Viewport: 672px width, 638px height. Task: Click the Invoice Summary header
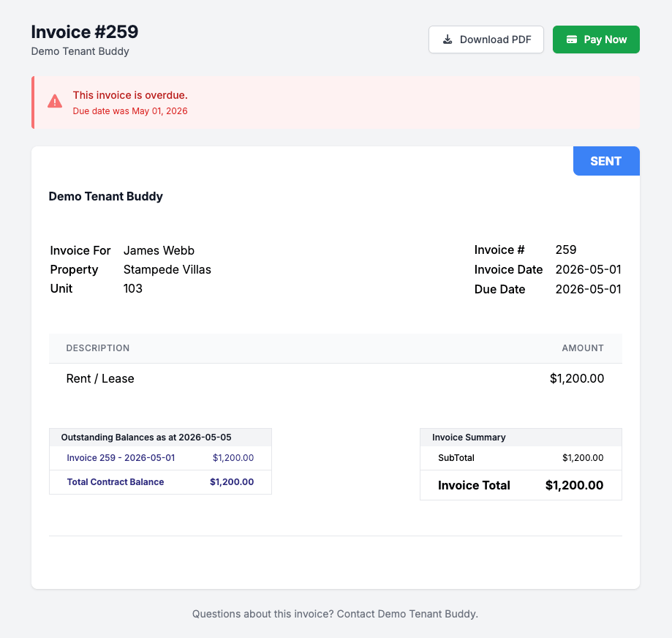(x=469, y=438)
